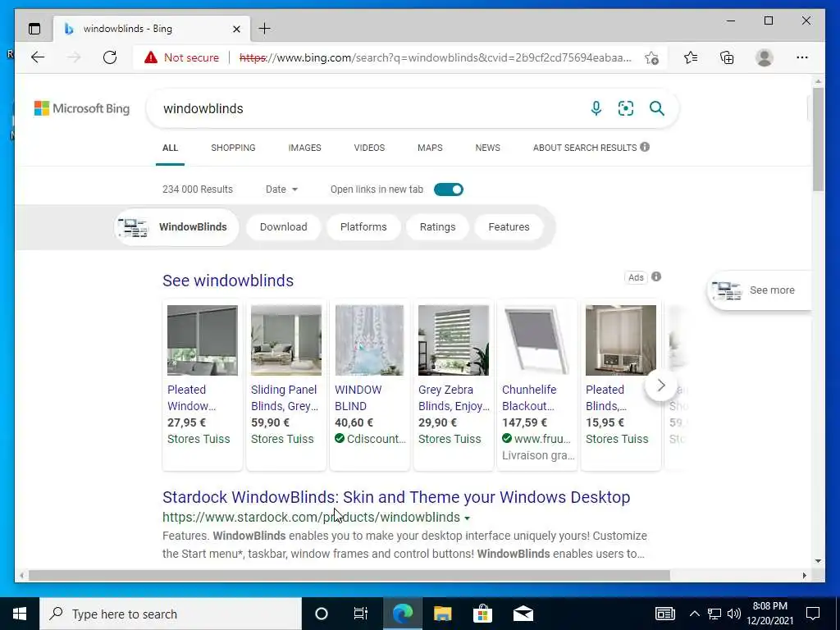Image resolution: width=840 pixels, height=630 pixels.
Task: Close the windowblinds - Bing tab
Action: click(236, 29)
